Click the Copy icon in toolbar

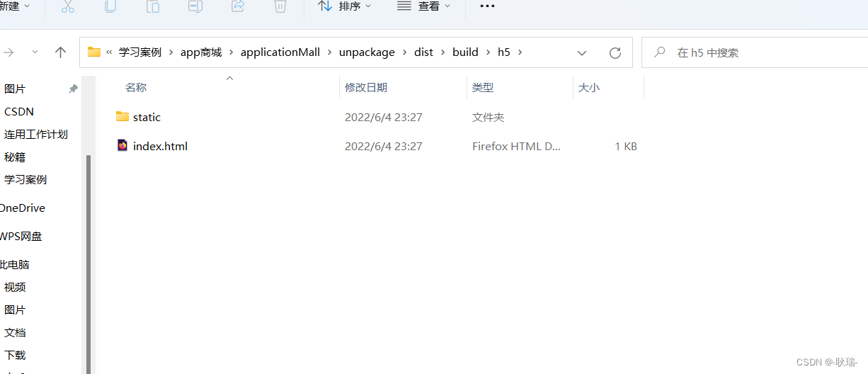[110, 6]
